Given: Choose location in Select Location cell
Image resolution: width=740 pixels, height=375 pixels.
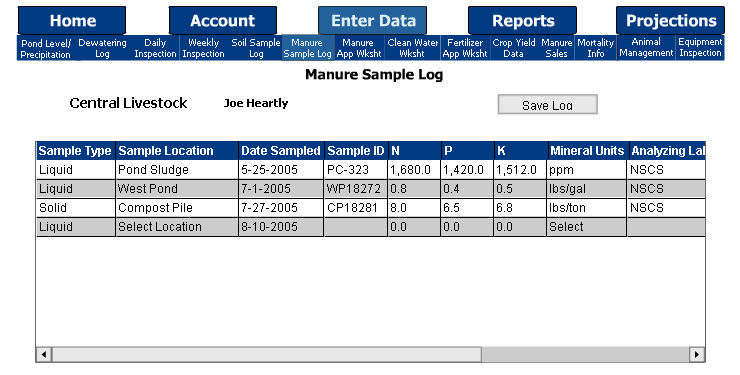Looking at the screenshot, I should [x=177, y=227].
